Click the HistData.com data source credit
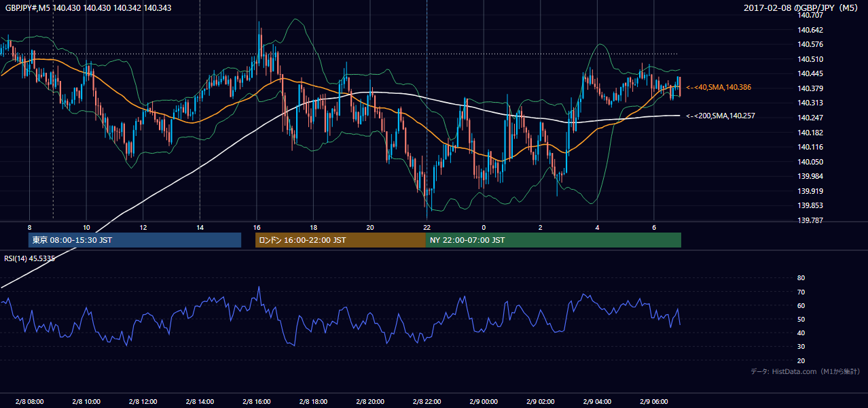Screen dimensions: 868x408 [x=806, y=371]
